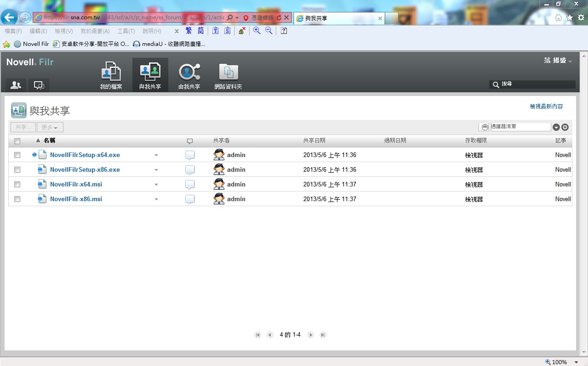Expand the filter list dropdown arrow
The width and height of the screenshot is (588, 366).
tap(556, 127)
